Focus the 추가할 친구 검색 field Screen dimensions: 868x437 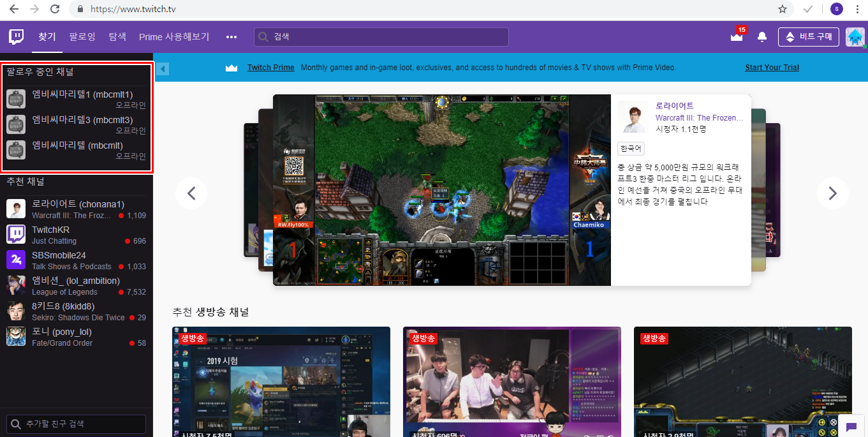[77, 424]
